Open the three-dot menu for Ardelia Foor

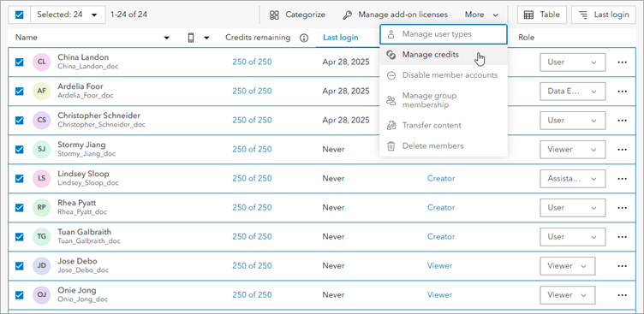click(623, 92)
